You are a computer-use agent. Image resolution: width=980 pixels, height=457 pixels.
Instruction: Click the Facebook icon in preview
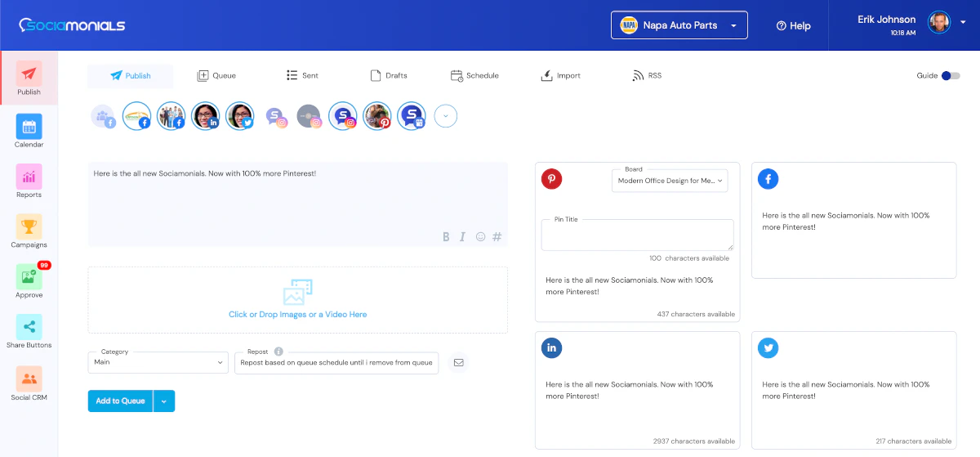(x=768, y=179)
